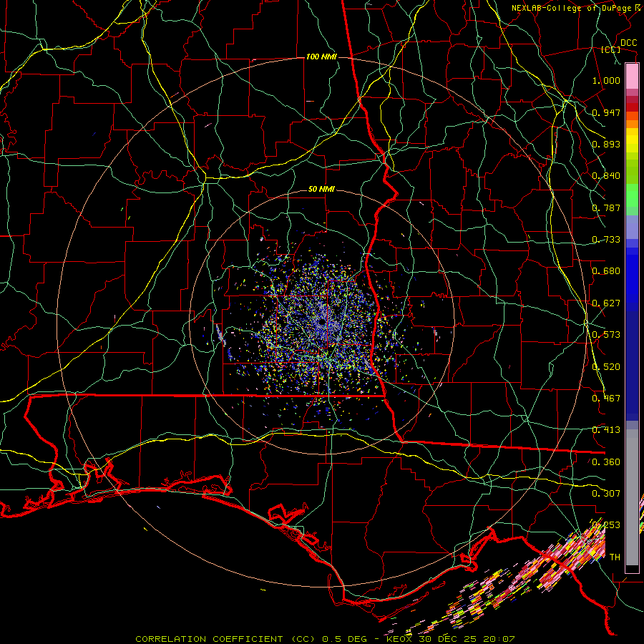Click the 0.467 scale value
The height and width of the screenshot is (644, 644).
606,399
